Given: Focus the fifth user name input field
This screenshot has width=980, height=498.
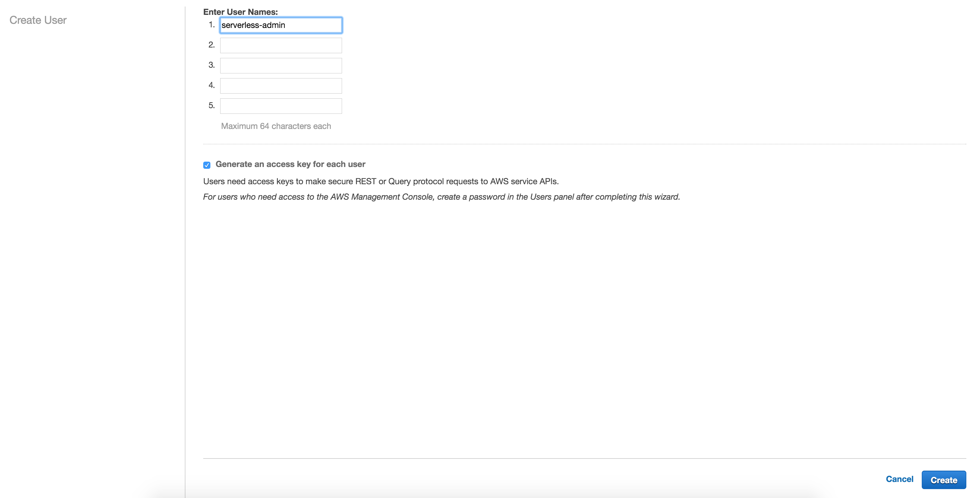Looking at the screenshot, I should pyautogui.click(x=281, y=106).
